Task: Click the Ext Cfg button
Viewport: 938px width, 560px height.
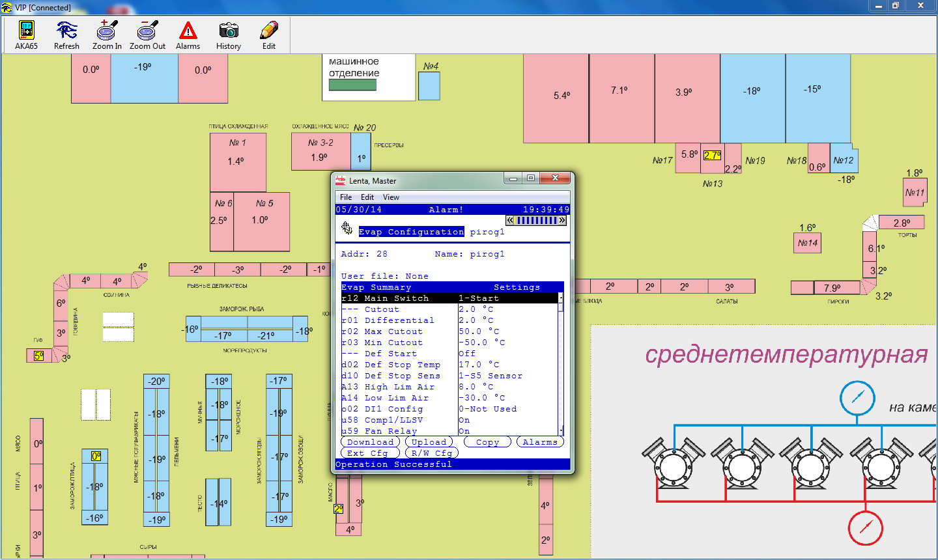Action: (x=370, y=453)
